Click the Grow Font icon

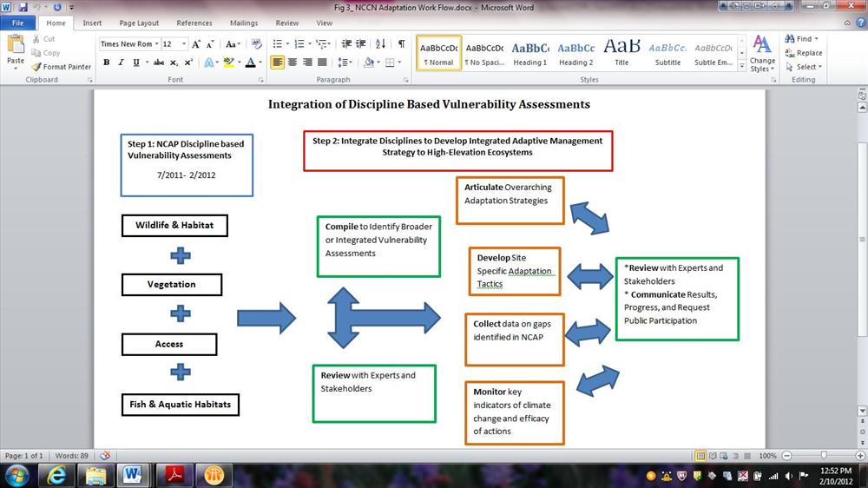(x=196, y=44)
